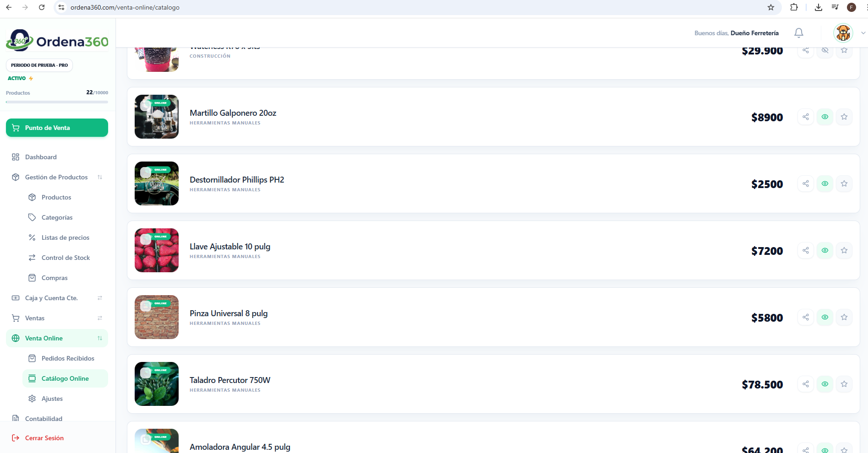Open the user menu dropdown chevron
This screenshot has height=453, width=868.
(863, 33)
